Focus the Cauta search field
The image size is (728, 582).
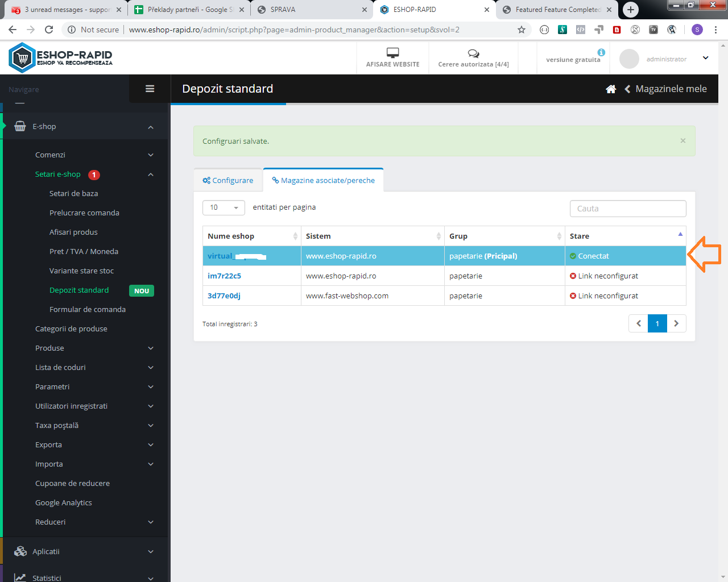click(x=628, y=209)
